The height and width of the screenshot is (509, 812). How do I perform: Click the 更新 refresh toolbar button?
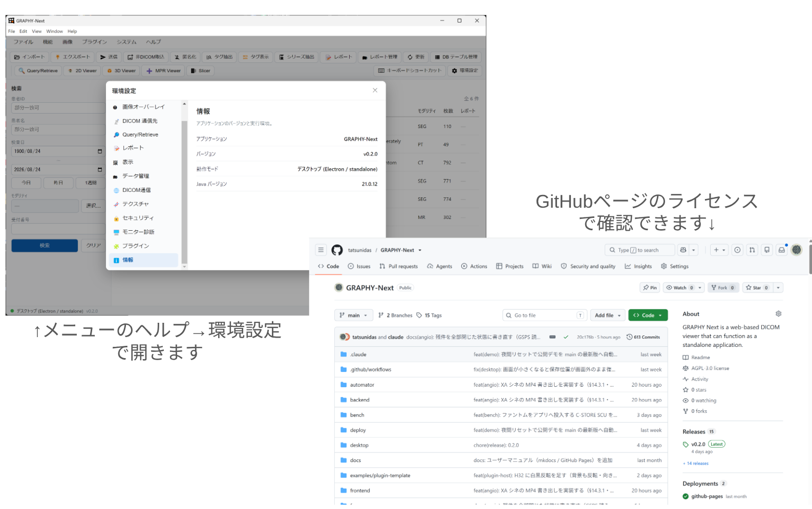pyautogui.click(x=416, y=57)
